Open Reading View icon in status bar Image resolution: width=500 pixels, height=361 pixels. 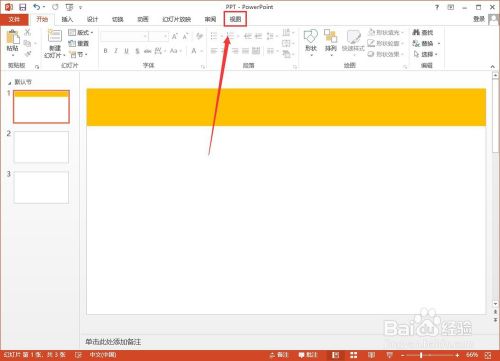tap(371, 355)
